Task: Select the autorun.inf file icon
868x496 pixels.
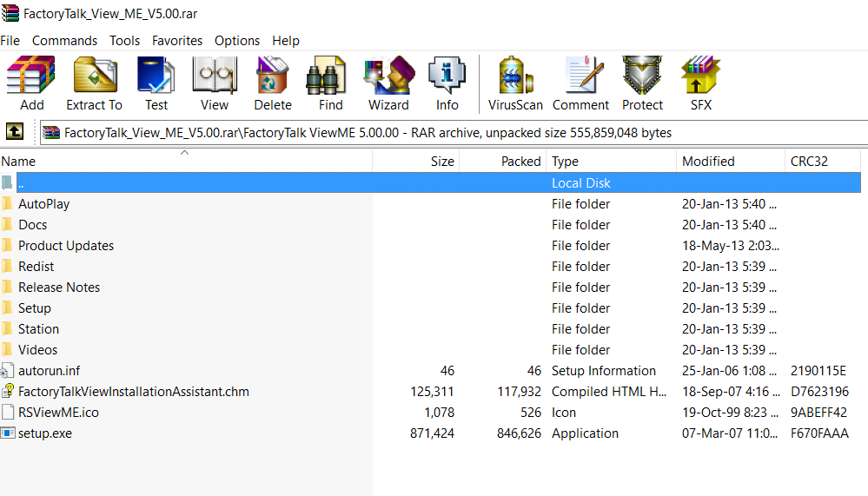Action: [8, 370]
